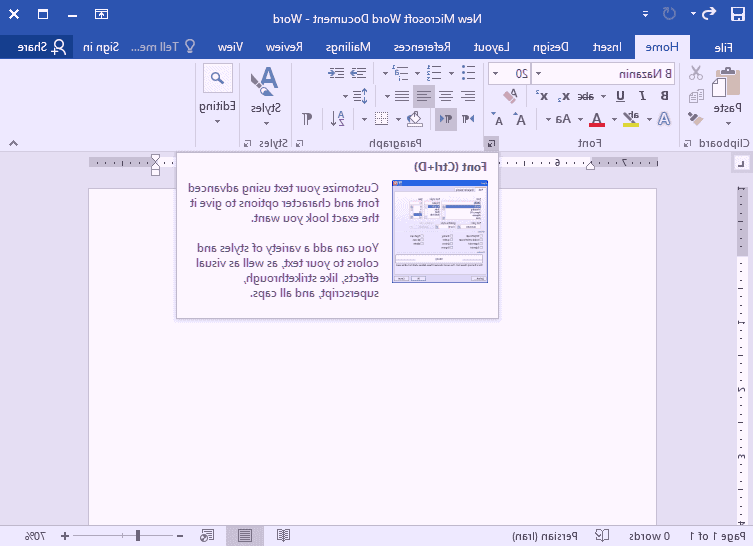The width and height of the screenshot is (753, 546).
Task: Click the Text Effects outlined A icon
Action: (662, 119)
